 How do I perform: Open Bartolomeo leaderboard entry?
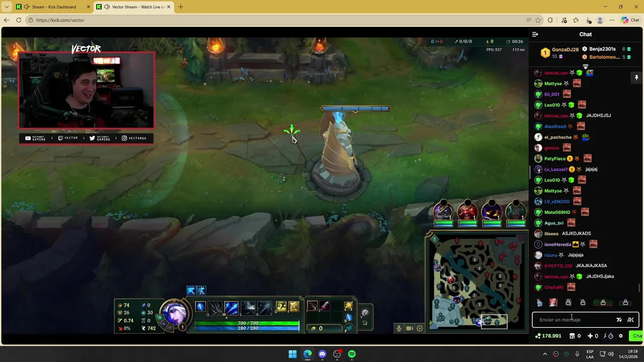[x=604, y=57]
